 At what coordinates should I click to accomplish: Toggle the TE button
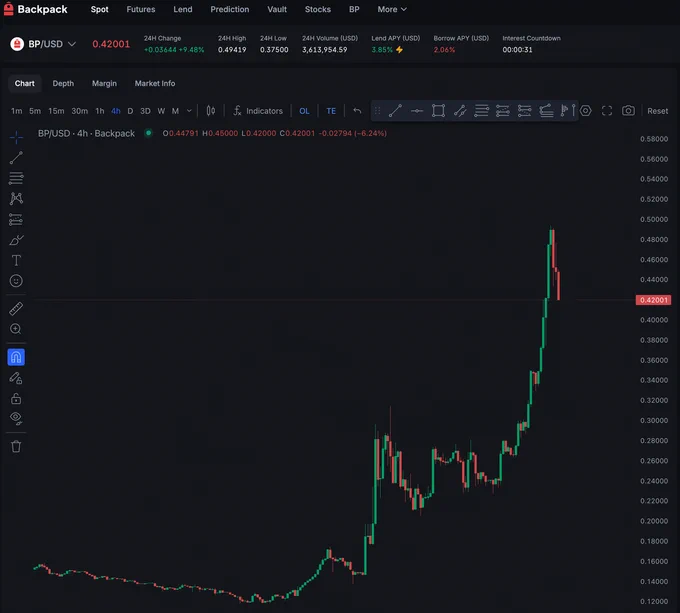(x=331, y=111)
